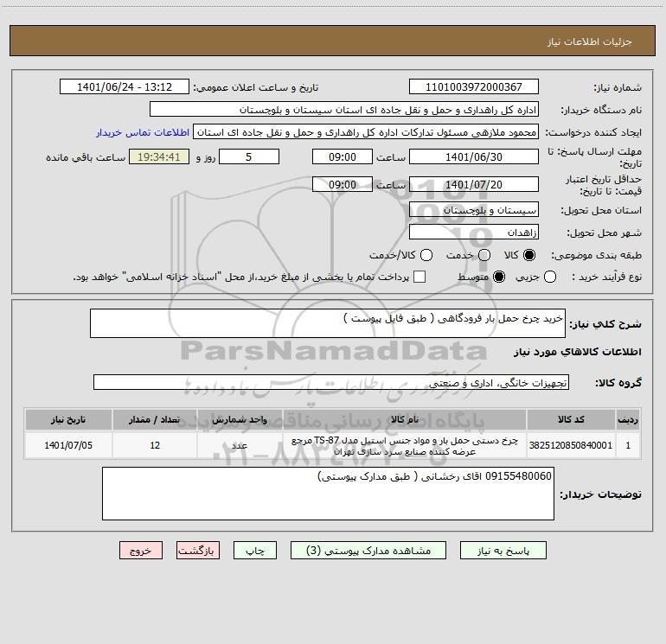Click product code 3825120850840001 cell

(571, 445)
